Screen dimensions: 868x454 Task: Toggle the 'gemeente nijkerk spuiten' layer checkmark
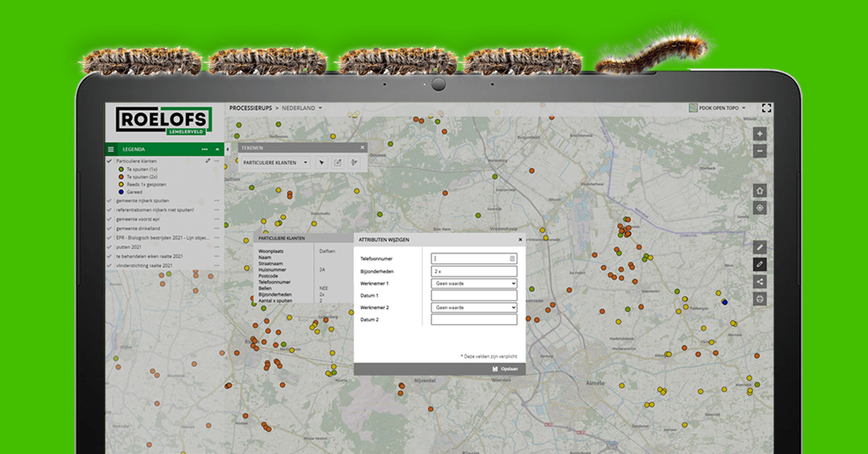tap(109, 200)
